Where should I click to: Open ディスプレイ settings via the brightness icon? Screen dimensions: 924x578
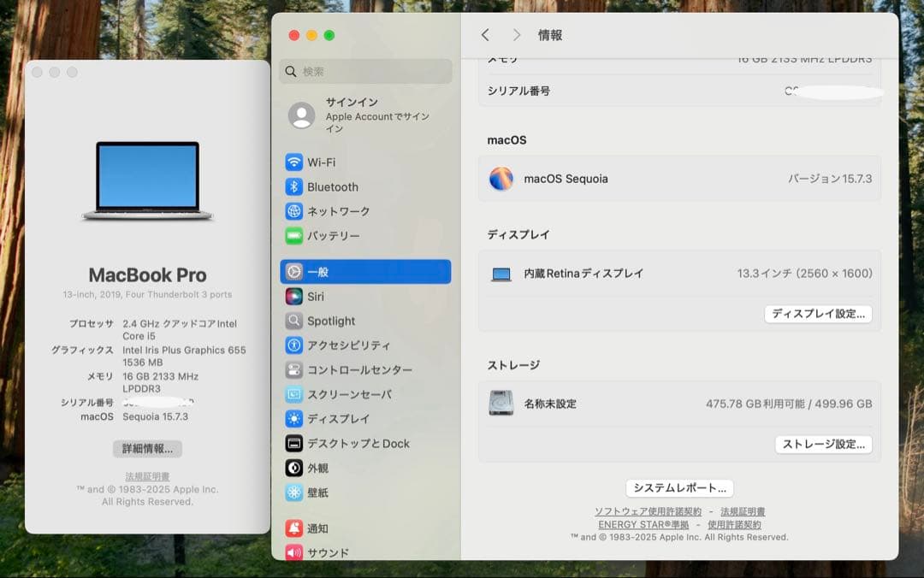[x=294, y=419]
